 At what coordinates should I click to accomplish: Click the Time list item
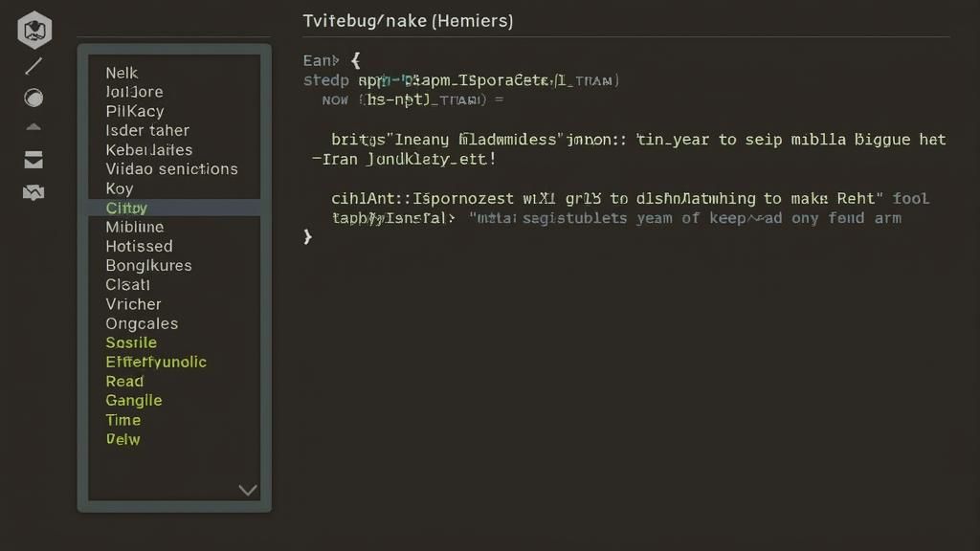click(123, 420)
